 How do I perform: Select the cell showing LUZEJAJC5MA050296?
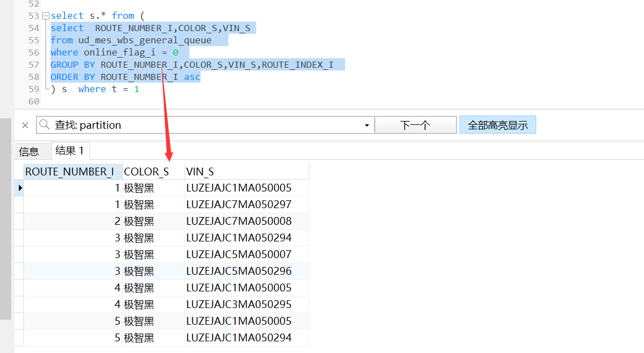tap(233, 271)
